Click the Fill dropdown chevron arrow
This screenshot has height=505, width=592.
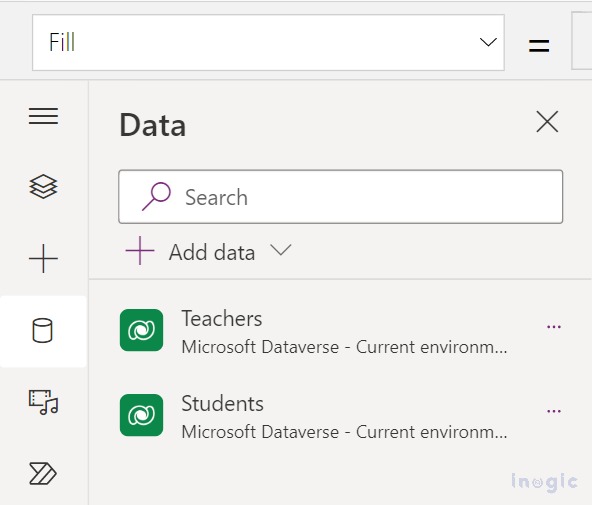point(488,42)
